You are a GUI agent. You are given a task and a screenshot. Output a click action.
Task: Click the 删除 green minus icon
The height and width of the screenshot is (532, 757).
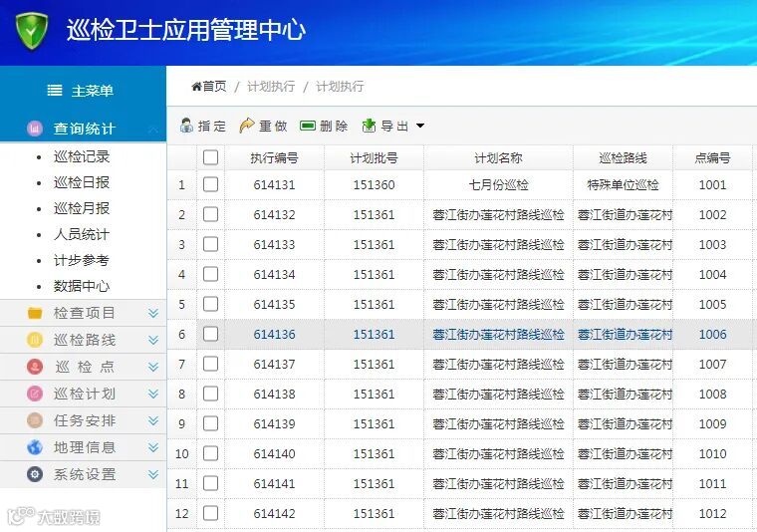(x=308, y=126)
